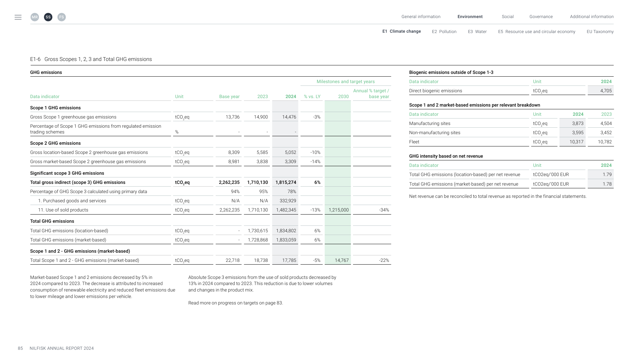Open the hamburger menu icon
This screenshot has height=362, width=644.
tap(18, 17)
